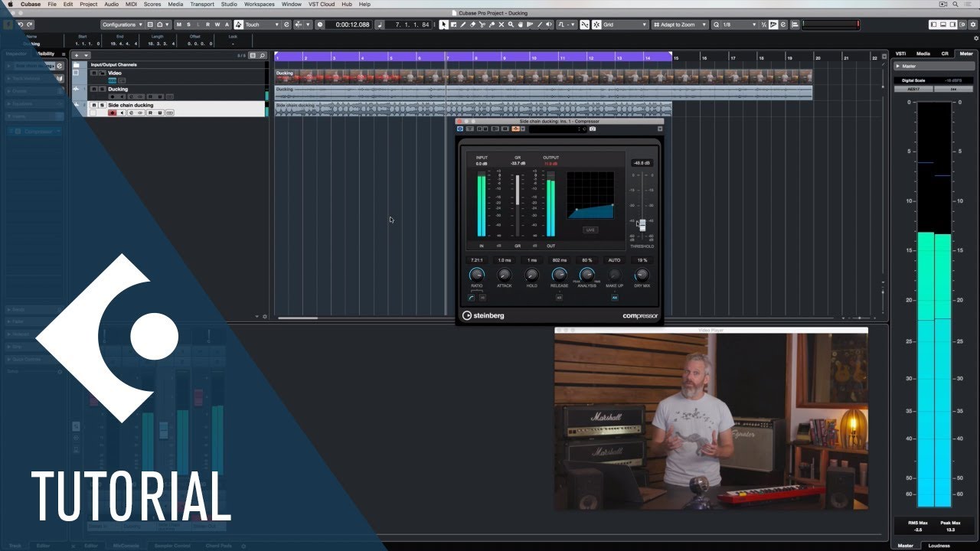The height and width of the screenshot is (551, 980).
Task: Open Side chain ducking channel settings (e)
Action: point(131,112)
